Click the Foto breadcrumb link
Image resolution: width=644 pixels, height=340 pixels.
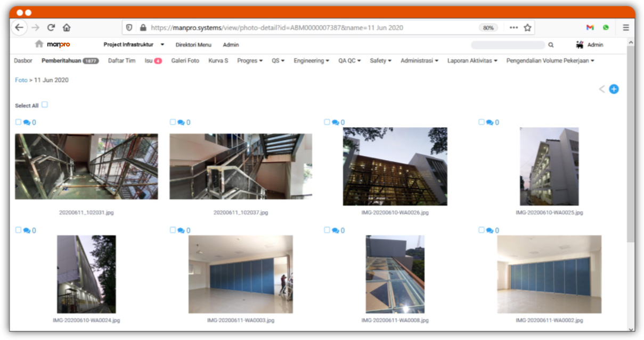21,80
